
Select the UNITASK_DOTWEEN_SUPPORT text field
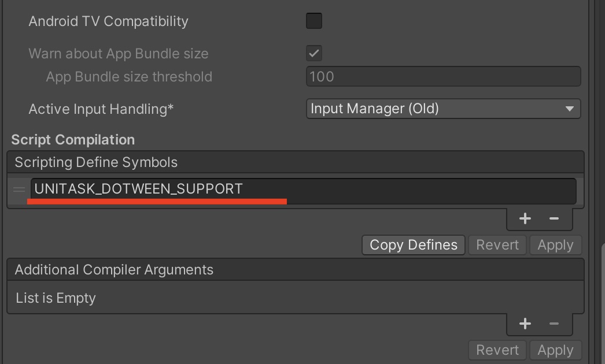pos(231,191)
